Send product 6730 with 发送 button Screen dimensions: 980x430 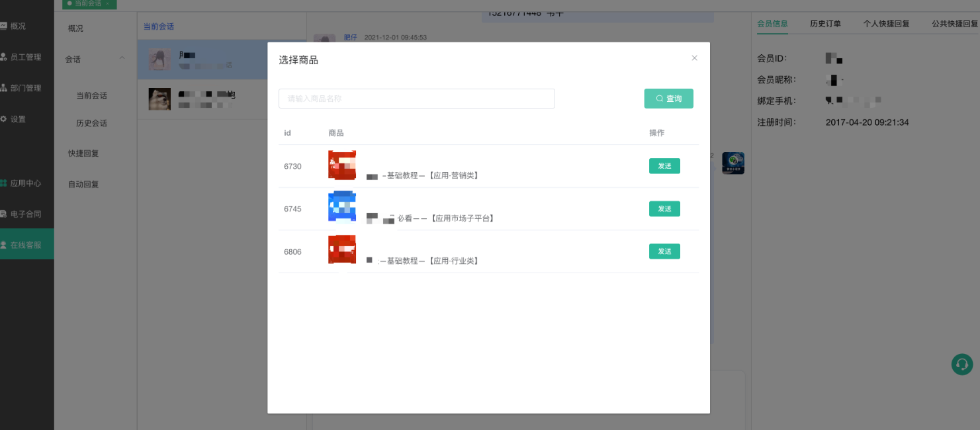[x=664, y=166]
